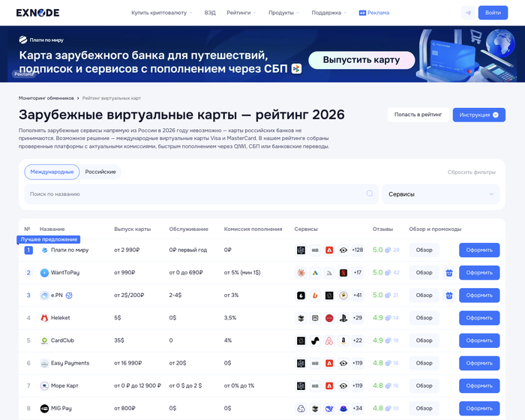Click the eye service icon in Море Карт row
Screen dimensions: 525x420
[343, 385]
